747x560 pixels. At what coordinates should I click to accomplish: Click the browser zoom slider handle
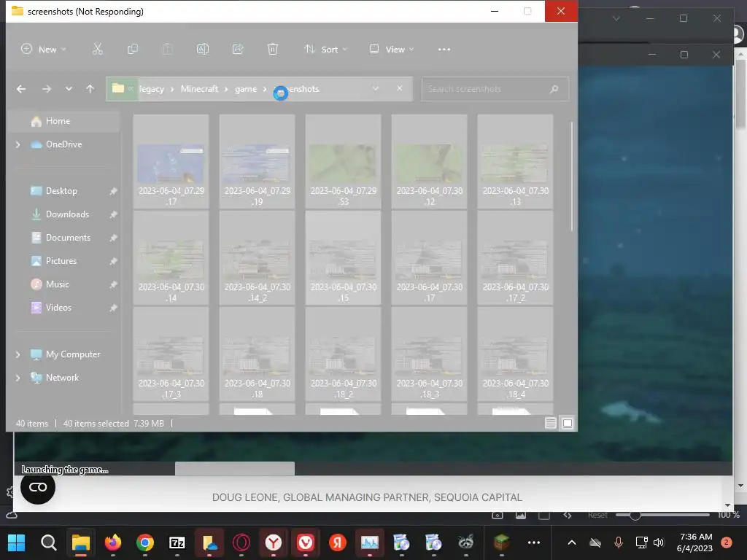tap(635, 516)
